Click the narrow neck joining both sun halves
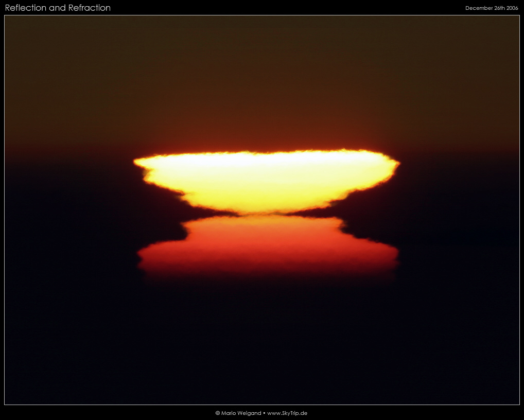Viewport: 524px width, 420px height. [x=266, y=214]
